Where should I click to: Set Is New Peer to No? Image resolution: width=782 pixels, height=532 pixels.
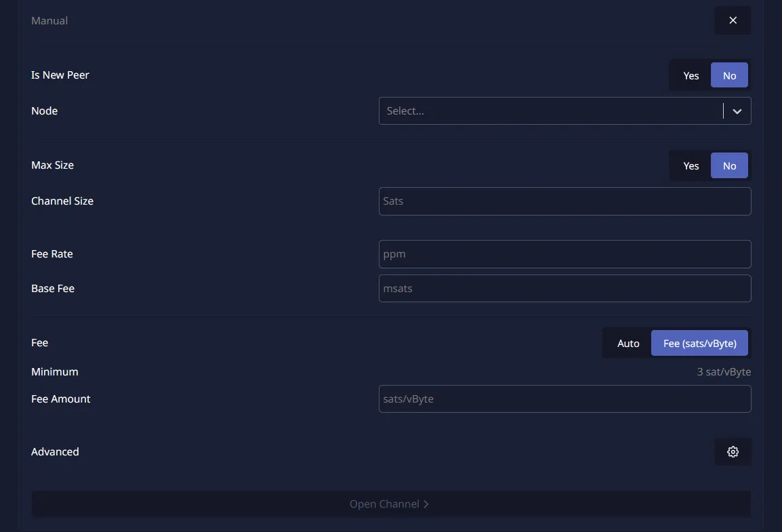coord(729,75)
